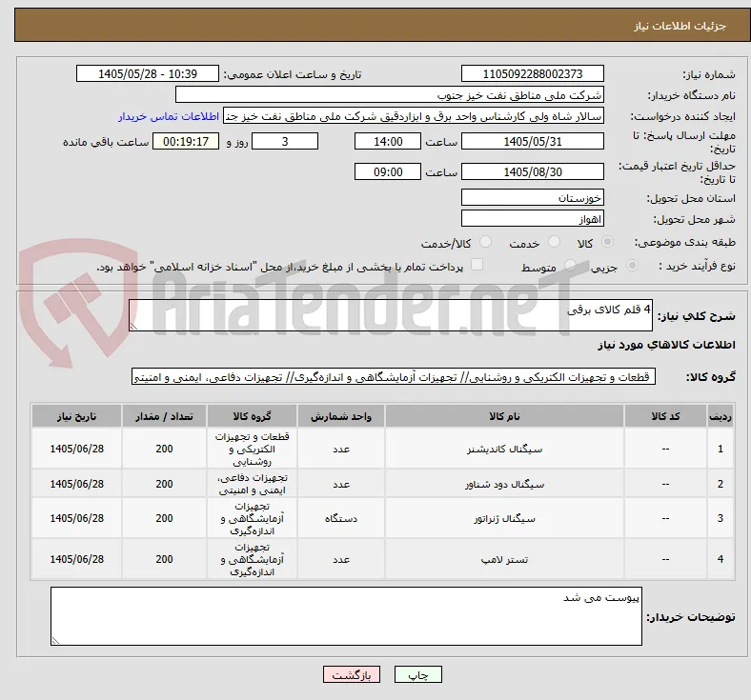The image size is (751, 700).
Task: Click the بازگشت back button
Action: (x=352, y=674)
